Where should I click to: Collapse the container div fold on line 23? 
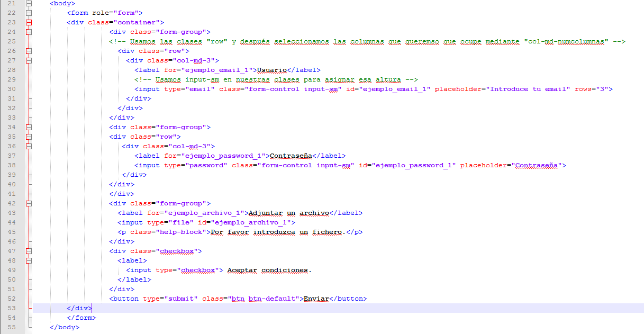(29, 22)
